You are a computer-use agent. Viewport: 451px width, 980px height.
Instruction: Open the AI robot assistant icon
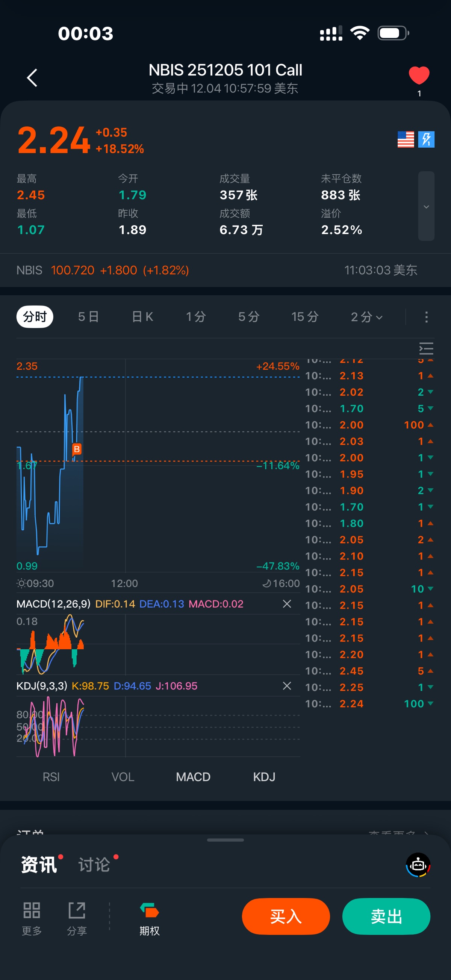click(x=418, y=865)
